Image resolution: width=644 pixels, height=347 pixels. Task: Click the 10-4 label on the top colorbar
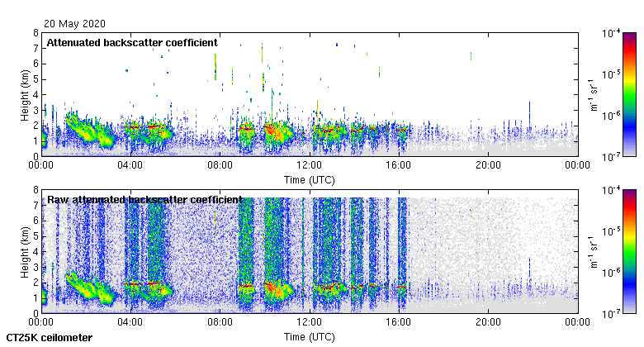(611, 33)
